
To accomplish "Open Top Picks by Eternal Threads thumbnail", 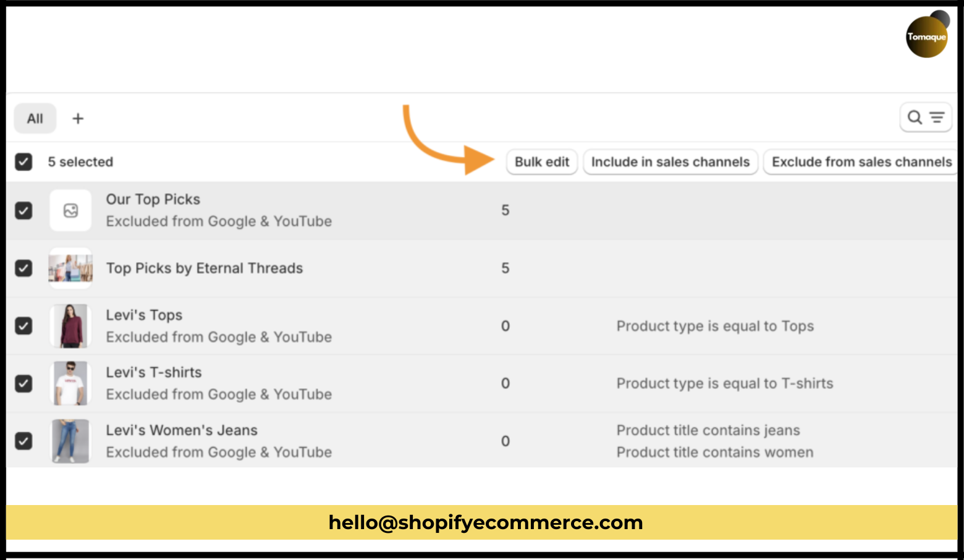I will coord(70,269).
